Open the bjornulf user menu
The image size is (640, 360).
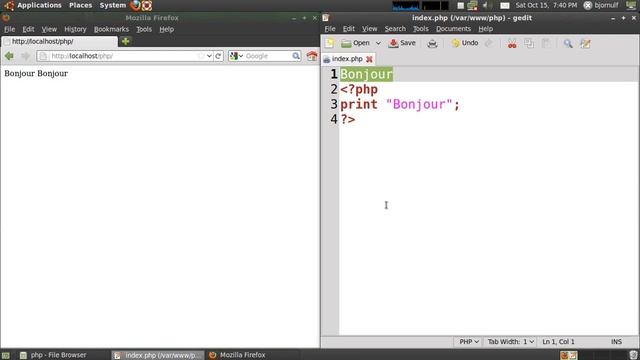tap(601, 5)
